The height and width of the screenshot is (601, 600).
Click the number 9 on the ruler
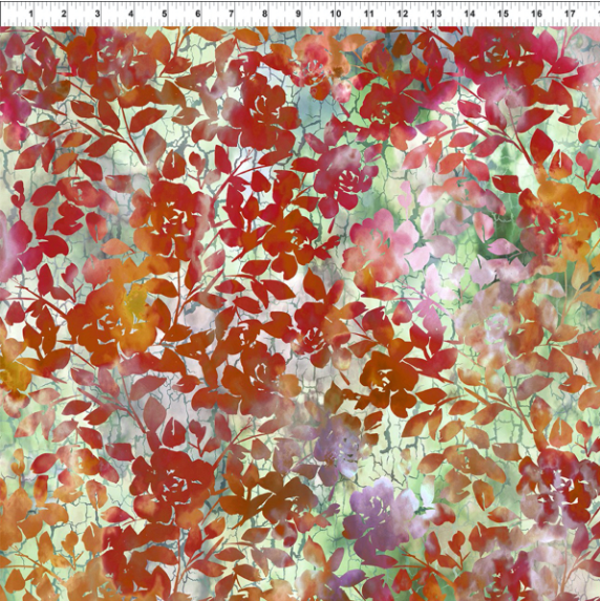299,14
